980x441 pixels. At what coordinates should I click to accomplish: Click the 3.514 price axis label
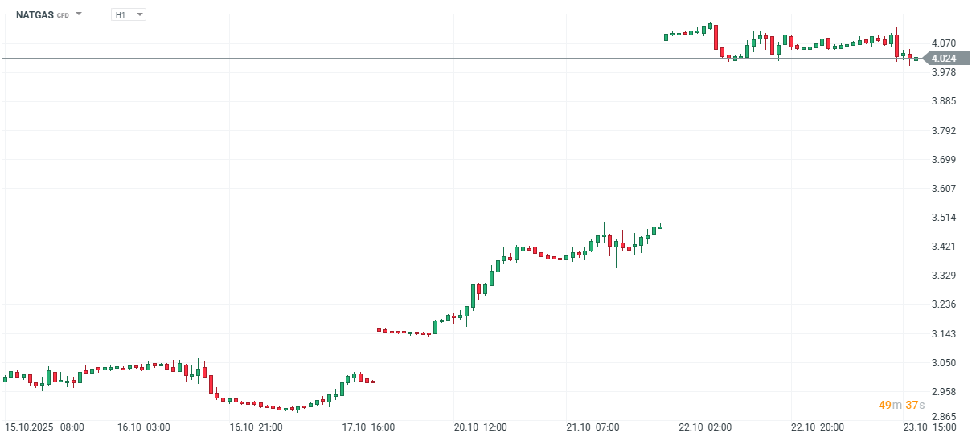point(943,218)
